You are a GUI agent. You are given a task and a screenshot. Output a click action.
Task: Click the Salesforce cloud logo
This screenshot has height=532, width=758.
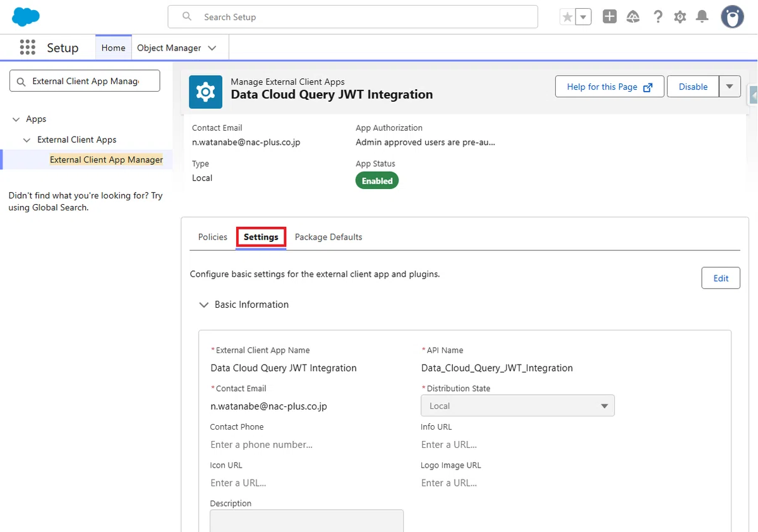(26, 17)
